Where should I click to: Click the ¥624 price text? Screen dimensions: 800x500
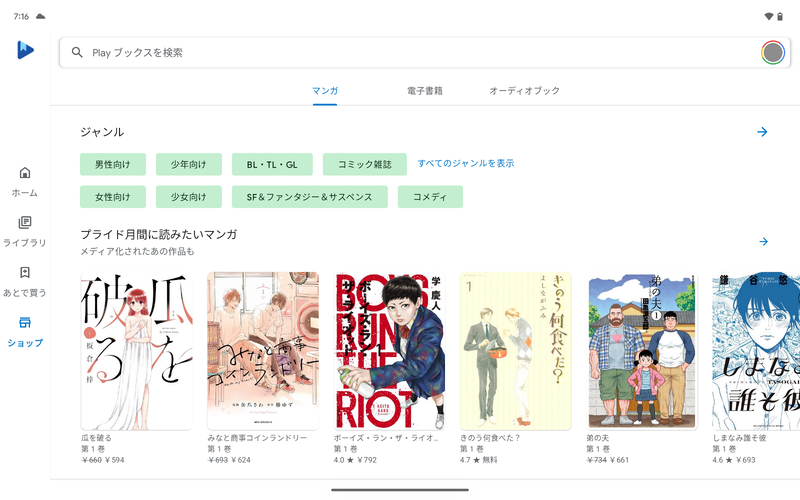click(241, 460)
